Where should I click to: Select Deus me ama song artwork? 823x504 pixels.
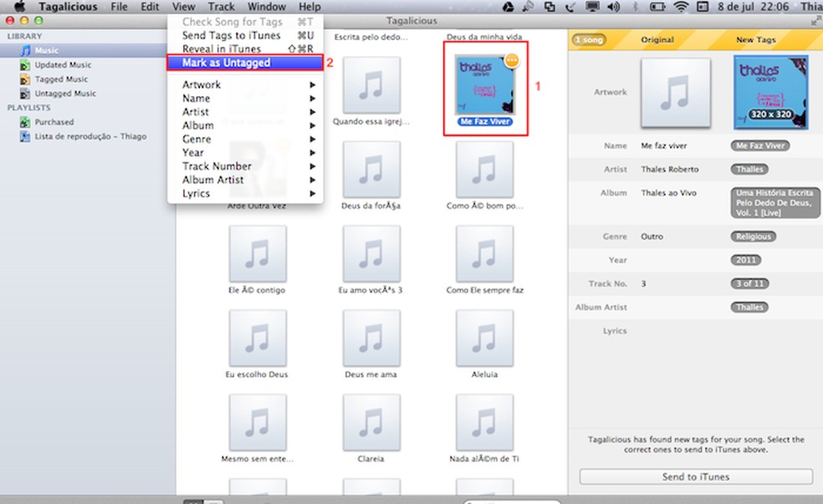(371, 339)
